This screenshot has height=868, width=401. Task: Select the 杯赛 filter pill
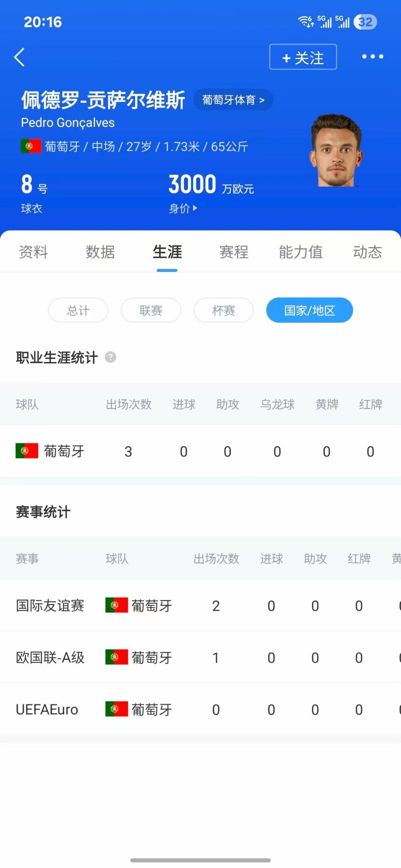[x=224, y=310]
